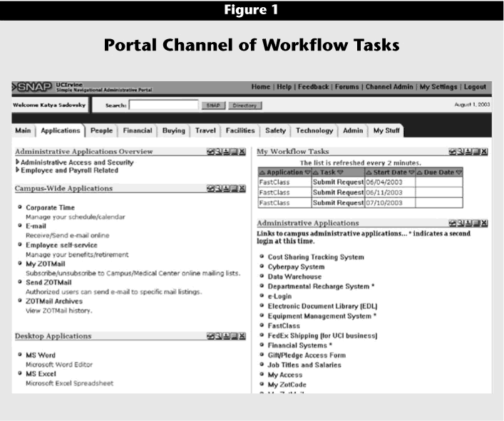Click leftmost edit icon of right Administrative Applications channel
This screenshot has width=504, height=421.
click(x=453, y=223)
